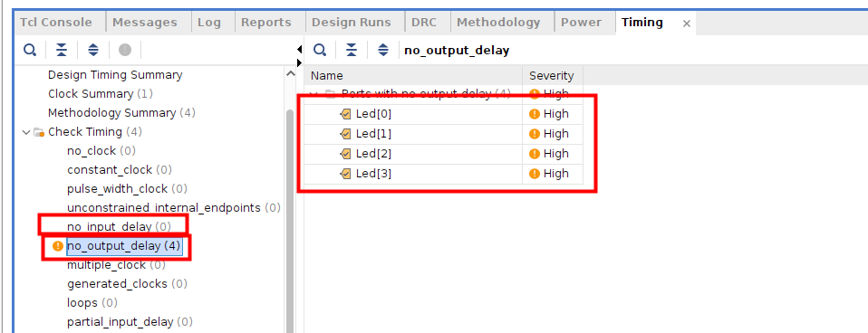Select pulse_width_clock (0) check
Image resolution: width=868 pixels, height=333 pixels.
[128, 189]
